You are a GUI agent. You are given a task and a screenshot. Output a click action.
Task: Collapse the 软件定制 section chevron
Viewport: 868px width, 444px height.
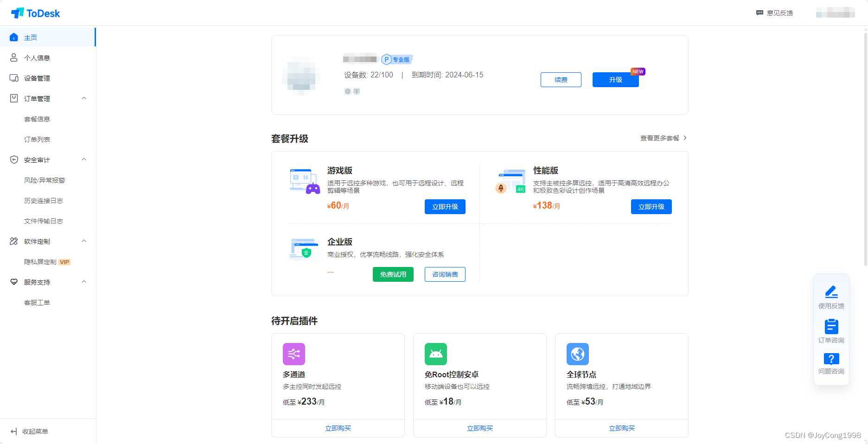[x=84, y=241]
